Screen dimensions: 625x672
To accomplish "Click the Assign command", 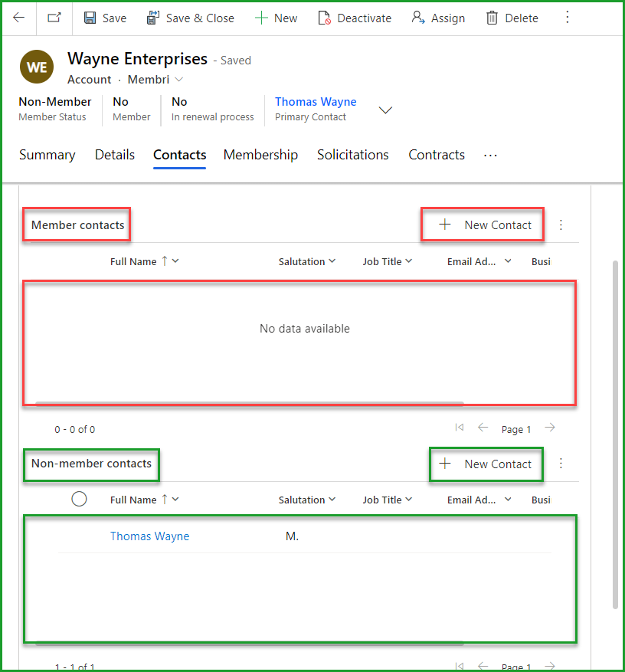I will (x=438, y=18).
